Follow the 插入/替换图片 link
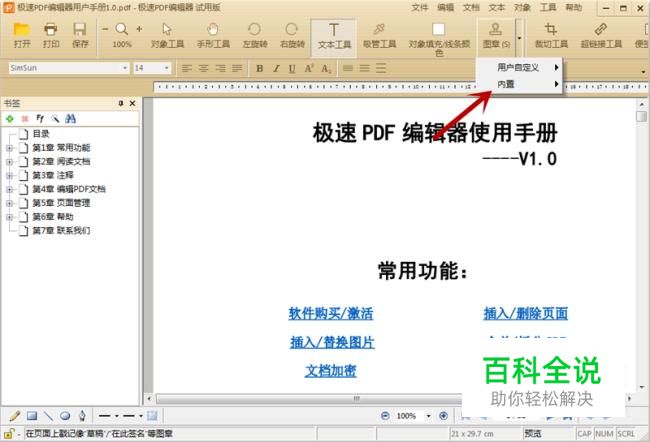Screen dimensions: 650x442 pos(332,342)
